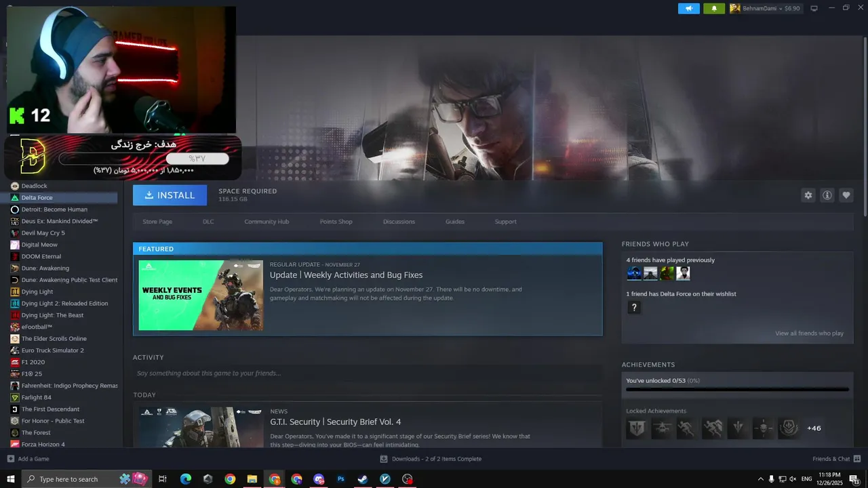Image resolution: width=868 pixels, height=488 pixels.
Task: Open the DLC tab
Action: pos(208,222)
